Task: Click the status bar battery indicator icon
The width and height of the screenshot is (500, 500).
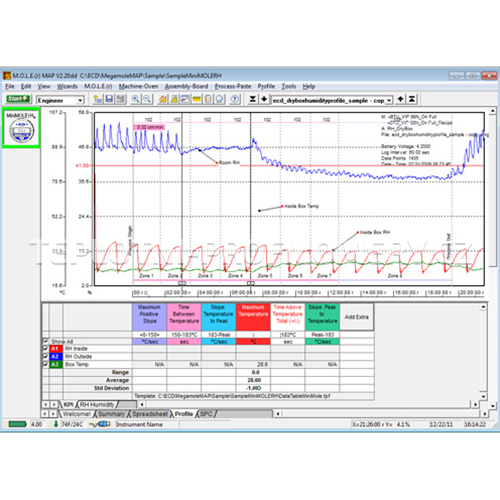Action: click(x=17, y=424)
